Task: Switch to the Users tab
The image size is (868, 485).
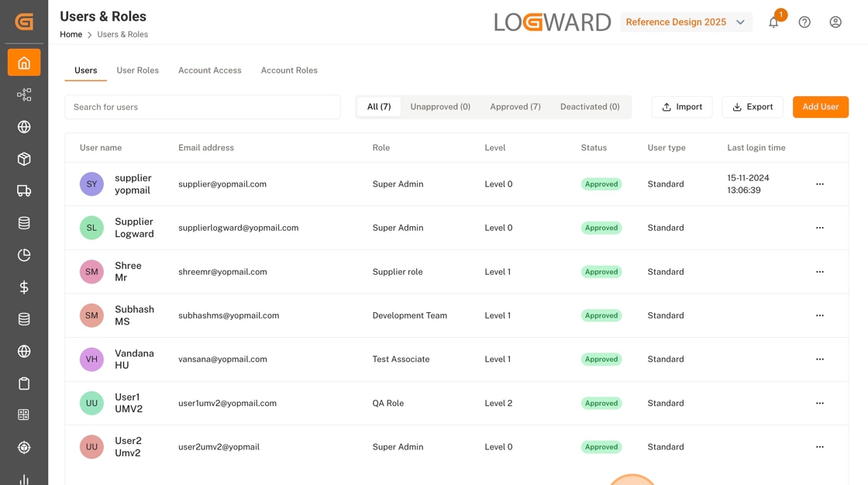Action: point(86,71)
